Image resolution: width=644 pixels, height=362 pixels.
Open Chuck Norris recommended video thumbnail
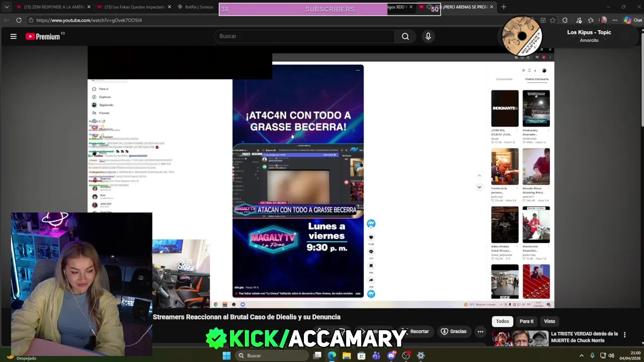(520, 339)
